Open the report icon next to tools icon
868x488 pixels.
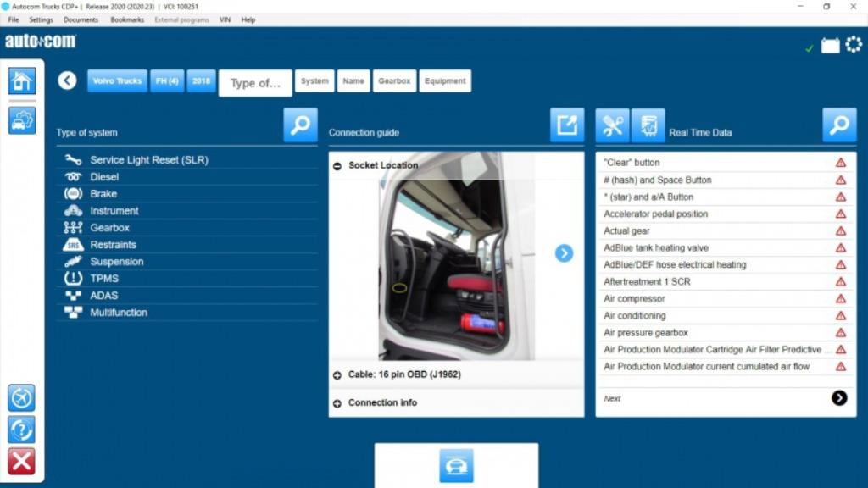coord(648,125)
